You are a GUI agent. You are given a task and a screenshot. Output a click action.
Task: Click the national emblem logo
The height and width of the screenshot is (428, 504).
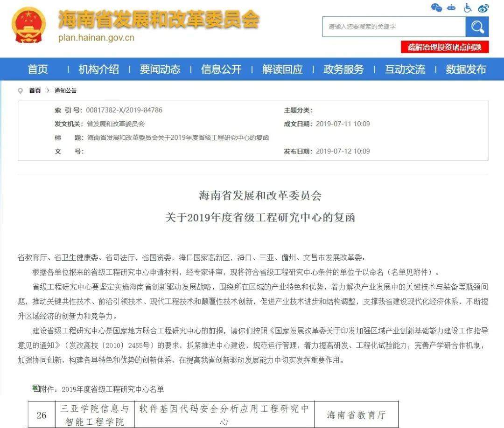tap(28, 25)
